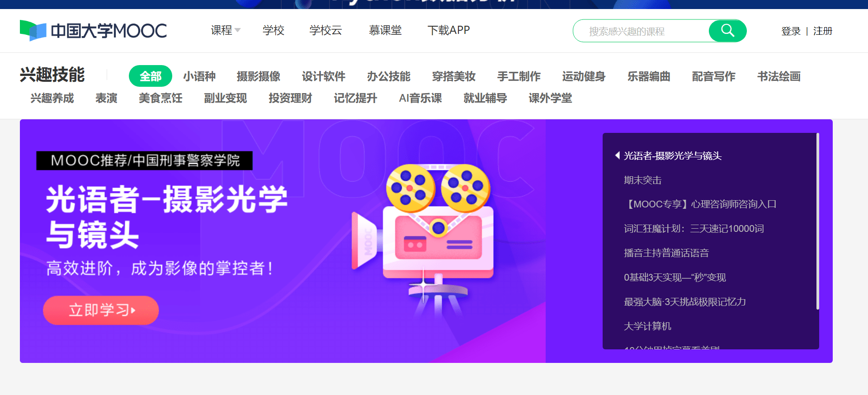Choose the 设计软件 category tab
This screenshot has height=395, width=868.
[x=323, y=76]
